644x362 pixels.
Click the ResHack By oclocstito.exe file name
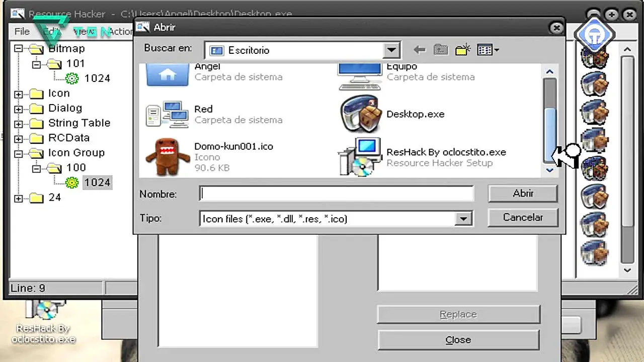446,152
